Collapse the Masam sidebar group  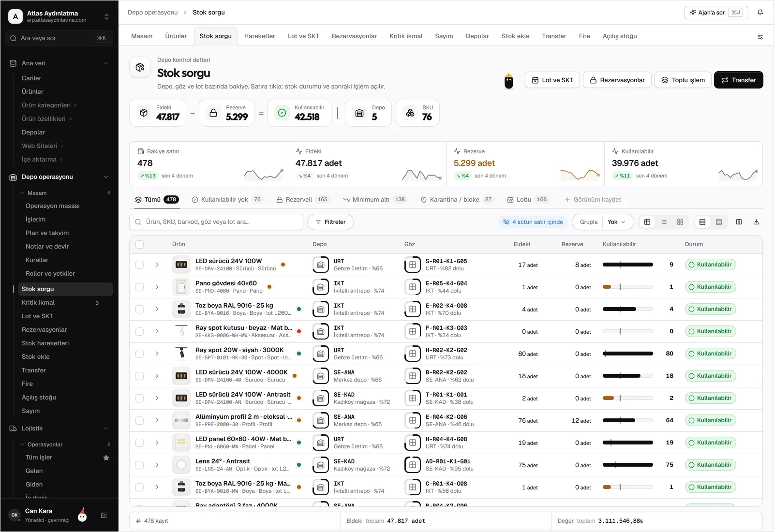pos(22,193)
